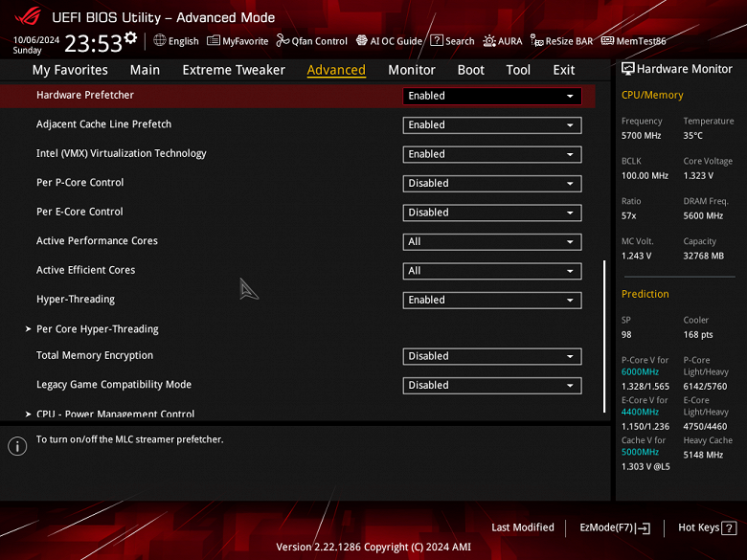Switch to Exit tab
Viewport: 747px width, 560px height.
coord(563,70)
